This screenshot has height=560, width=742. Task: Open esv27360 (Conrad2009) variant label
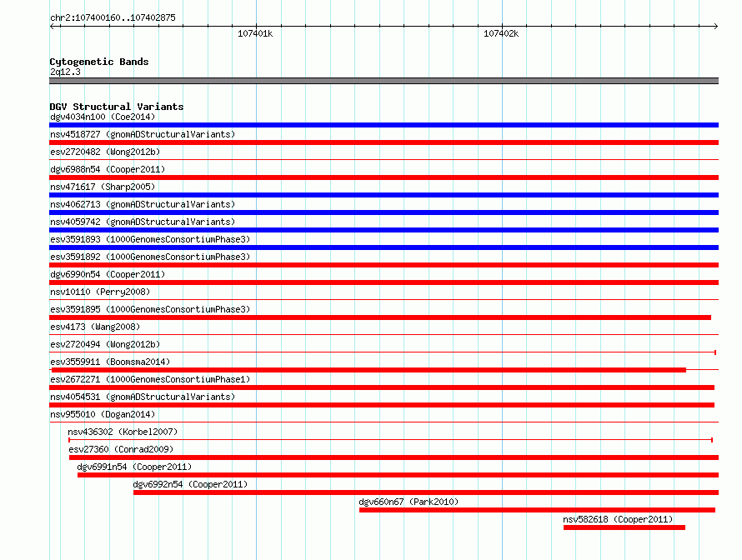pos(121,449)
